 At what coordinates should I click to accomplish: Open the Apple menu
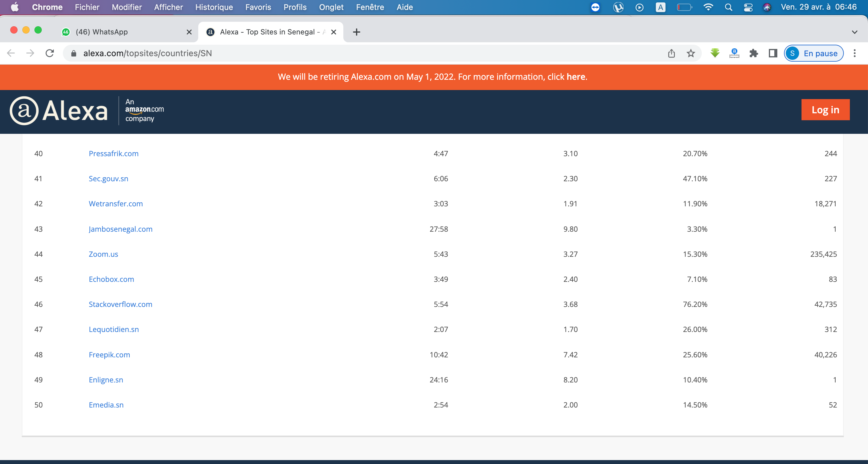pos(15,7)
